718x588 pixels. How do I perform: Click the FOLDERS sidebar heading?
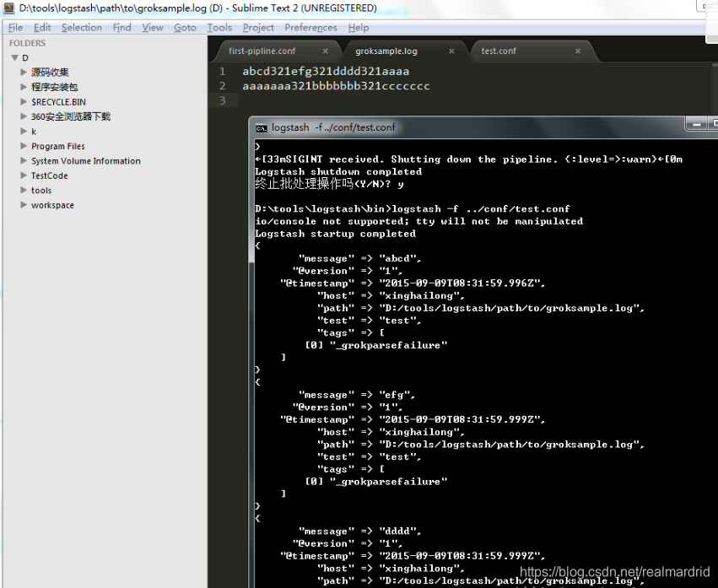(x=27, y=43)
